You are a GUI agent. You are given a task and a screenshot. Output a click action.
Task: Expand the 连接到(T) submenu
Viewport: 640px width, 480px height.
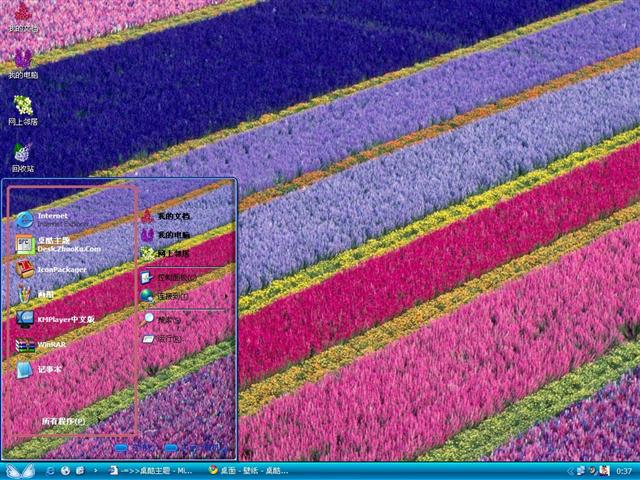coord(184,296)
